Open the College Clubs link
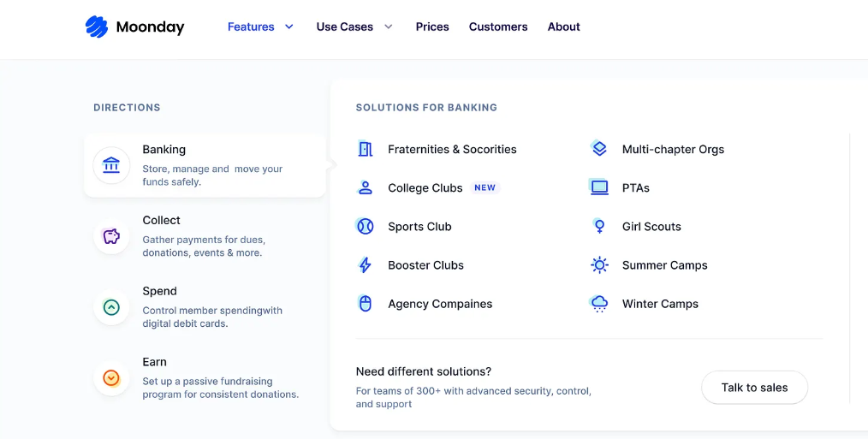 pos(425,188)
